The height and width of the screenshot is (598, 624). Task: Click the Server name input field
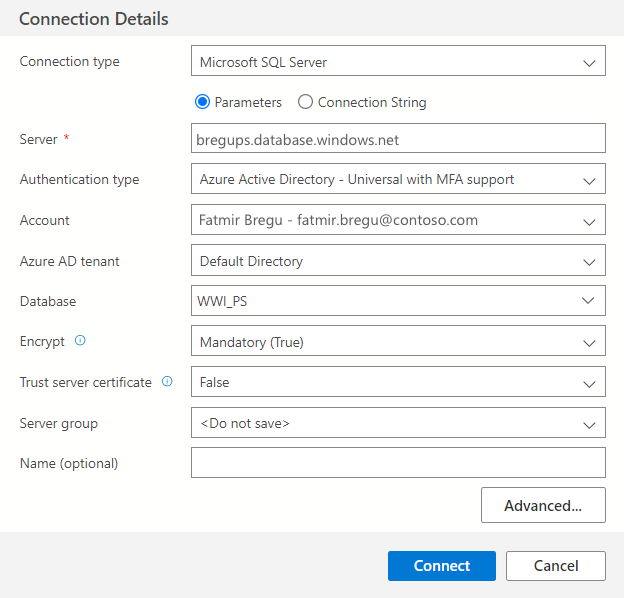397,140
